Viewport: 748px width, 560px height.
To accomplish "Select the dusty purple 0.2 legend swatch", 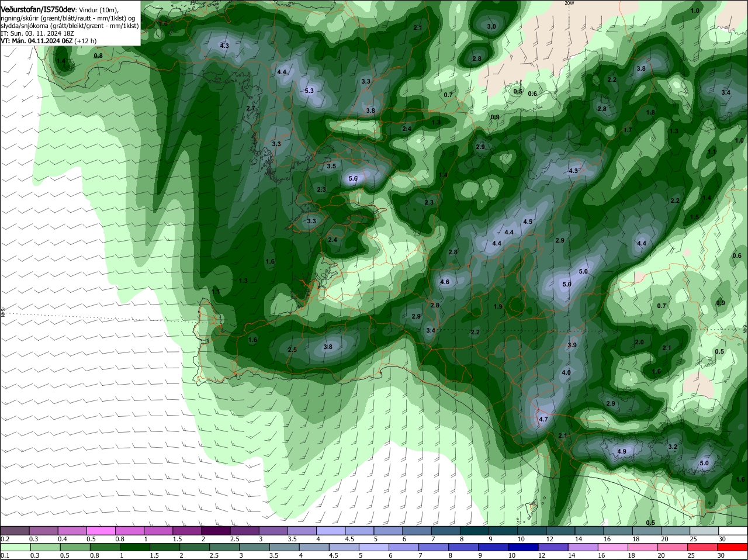I will coord(15,530).
